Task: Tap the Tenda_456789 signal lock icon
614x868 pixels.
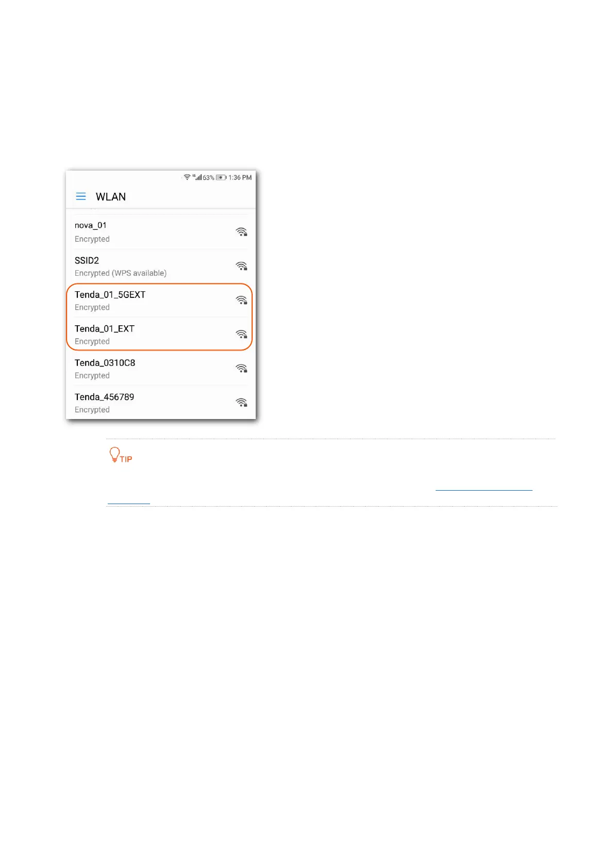Action: (x=241, y=403)
